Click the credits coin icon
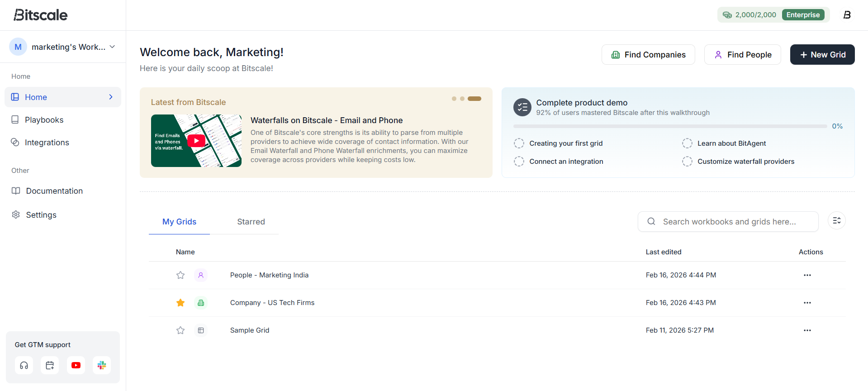The width and height of the screenshot is (868, 391). 727,15
